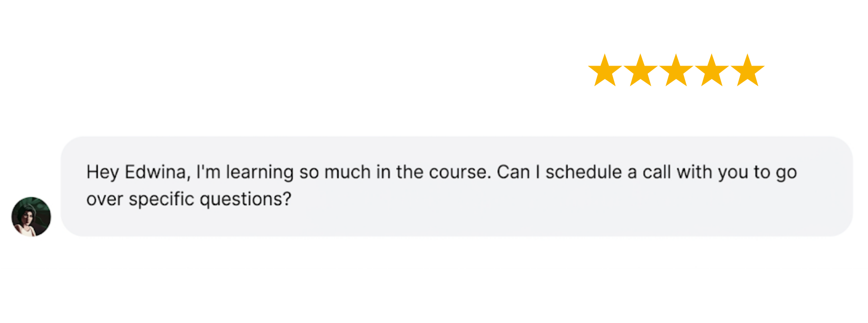Screen dimensions: 868x323
Task: Click the word "Hey" in the message
Action: click(x=103, y=173)
